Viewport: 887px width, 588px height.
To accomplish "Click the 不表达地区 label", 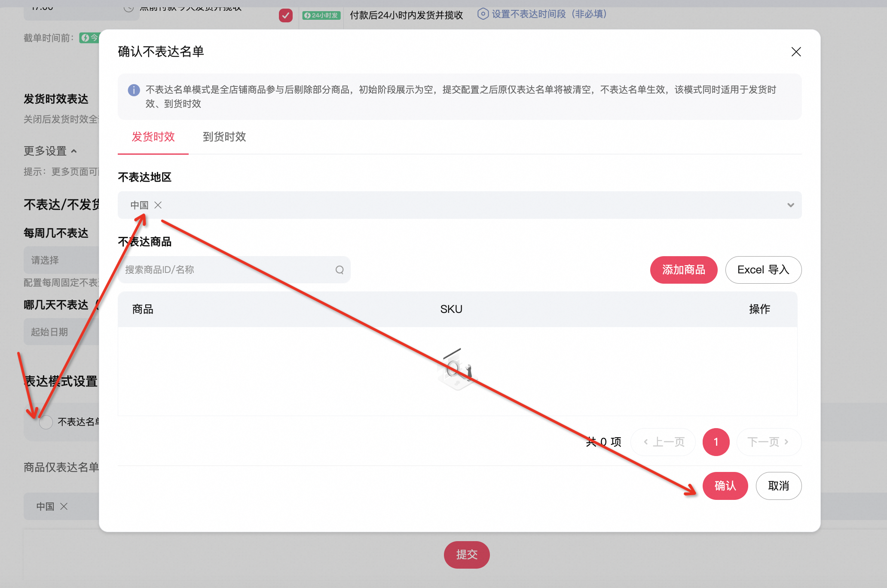I will (x=144, y=177).
